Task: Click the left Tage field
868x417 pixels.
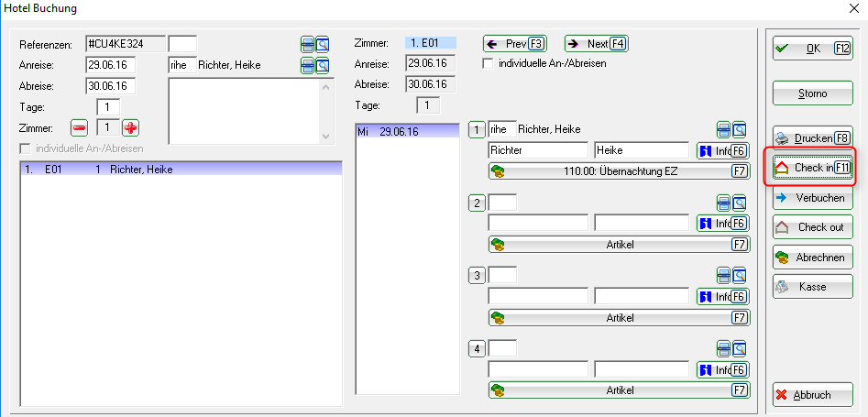Action: [108, 107]
